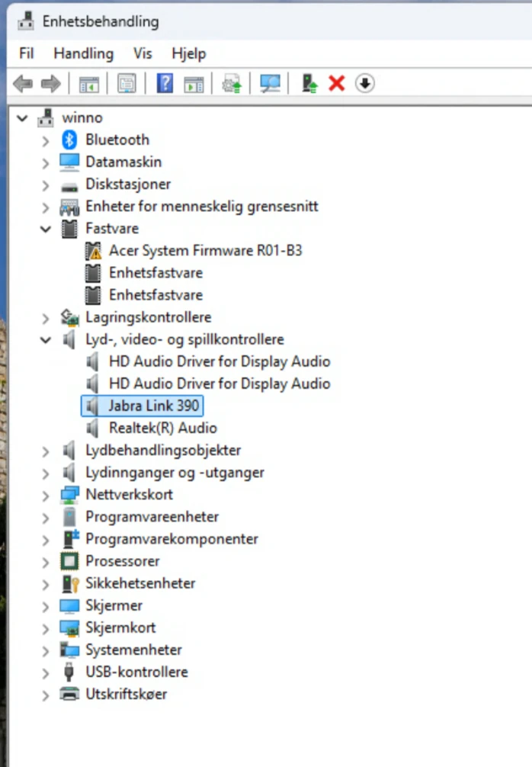
Task: Click the Enable device toolbar icon
Action: point(309,83)
